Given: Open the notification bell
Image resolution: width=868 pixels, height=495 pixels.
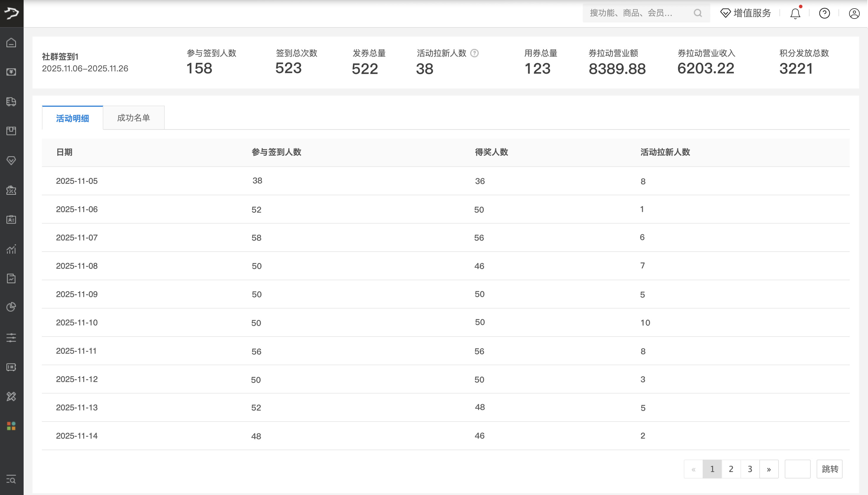Looking at the screenshot, I should [x=795, y=14].
